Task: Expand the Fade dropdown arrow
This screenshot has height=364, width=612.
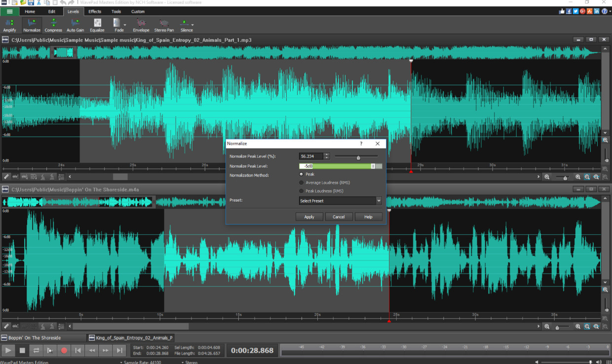Action: coord(125,25)
